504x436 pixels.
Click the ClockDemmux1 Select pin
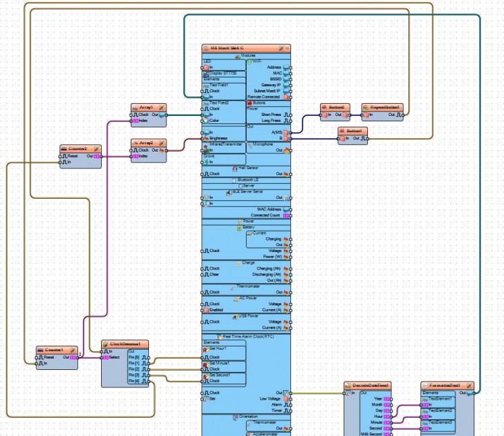[102, 358]
